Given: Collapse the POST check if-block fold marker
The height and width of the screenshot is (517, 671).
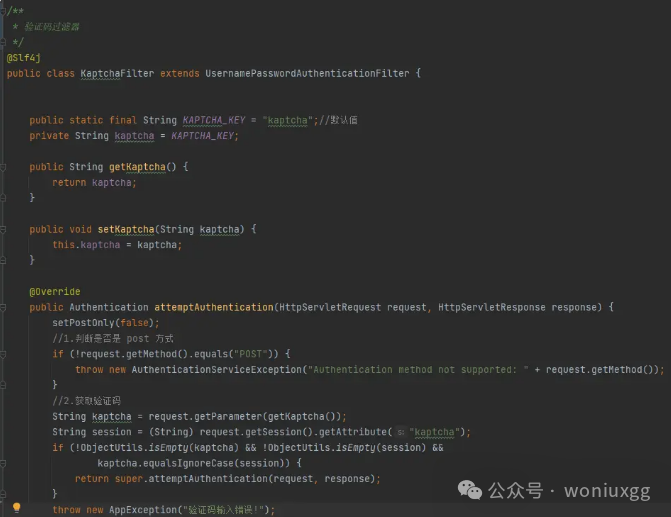Looking at the screenshot, I should coord(3,354).
